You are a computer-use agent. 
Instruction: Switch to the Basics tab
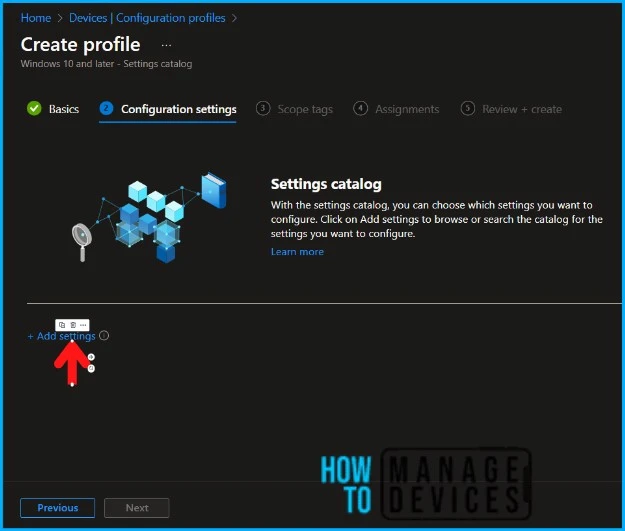(64, 109)
